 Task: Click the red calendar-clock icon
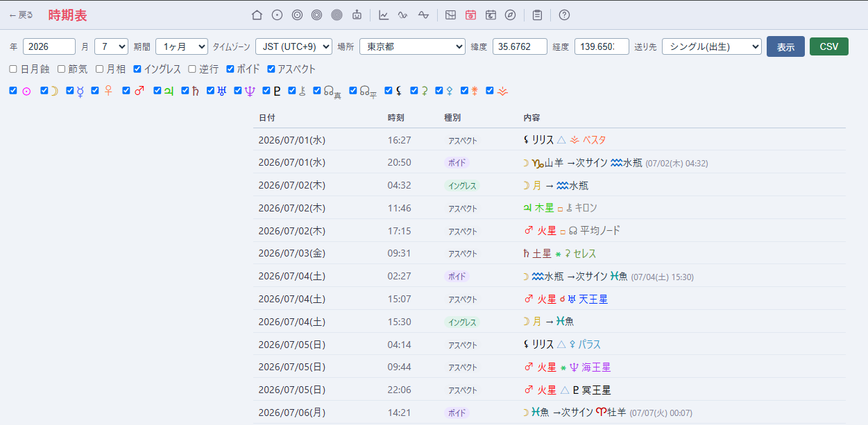470,15
